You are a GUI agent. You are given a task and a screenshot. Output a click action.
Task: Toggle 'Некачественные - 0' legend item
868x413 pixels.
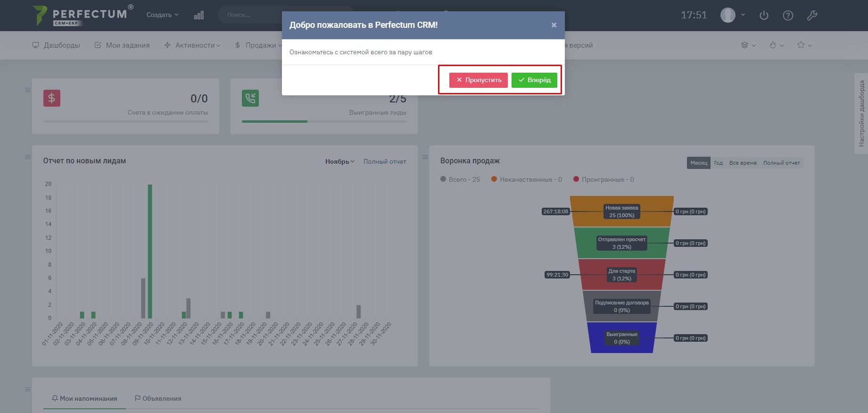(x=527, y=179)
